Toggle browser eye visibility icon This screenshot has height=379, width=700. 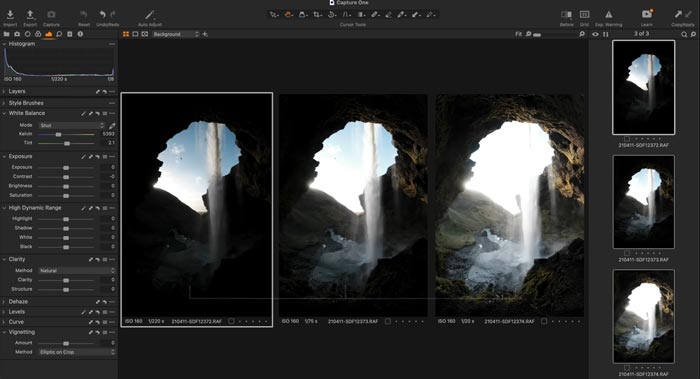[596, 34]
